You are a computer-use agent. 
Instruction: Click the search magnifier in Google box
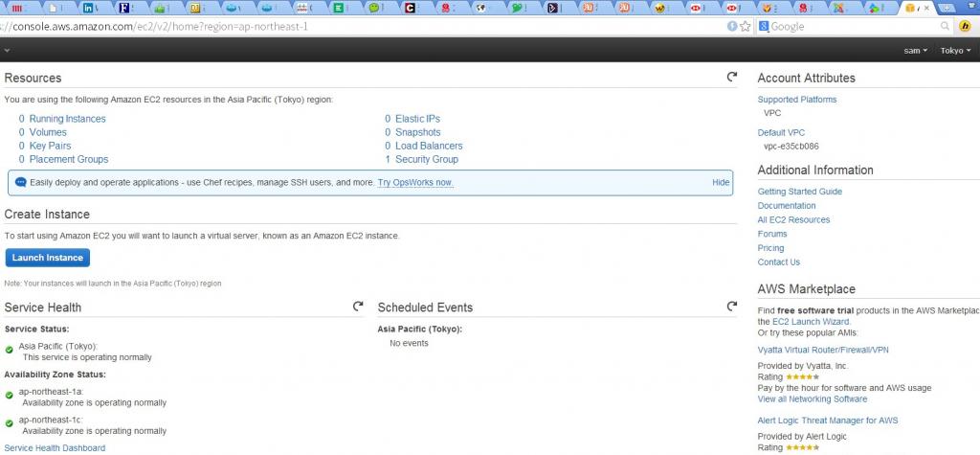(x=945, y=26)
